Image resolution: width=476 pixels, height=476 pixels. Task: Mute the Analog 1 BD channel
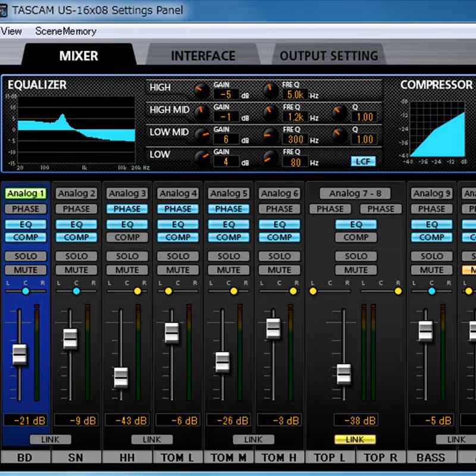(x=26, y=270)
